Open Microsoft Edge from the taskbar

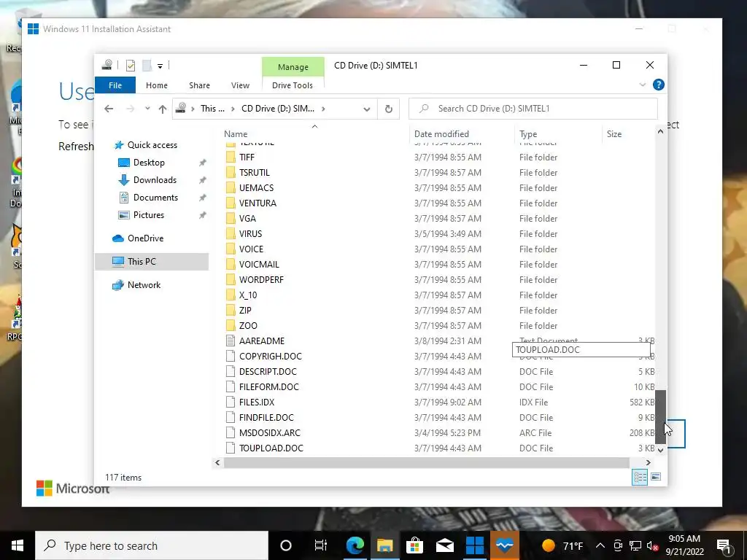355,545
